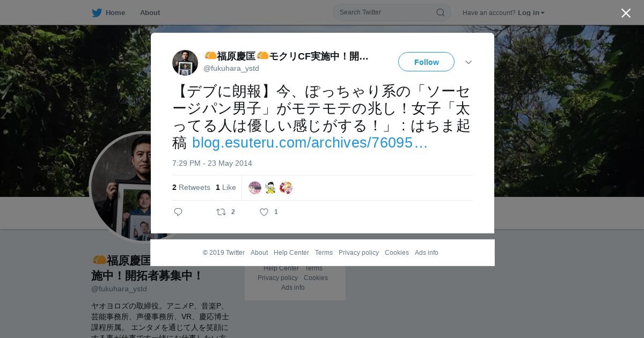Click the retweet arrows icon

coord(221,212)
